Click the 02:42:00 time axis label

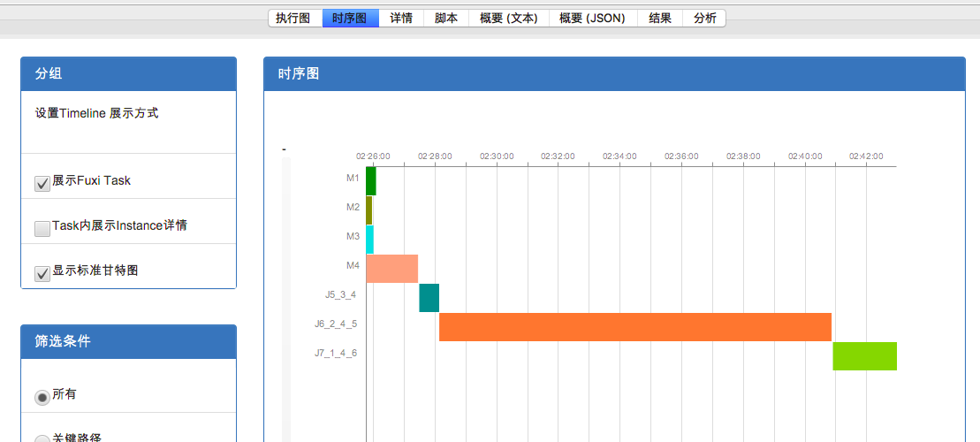(866, 156)
